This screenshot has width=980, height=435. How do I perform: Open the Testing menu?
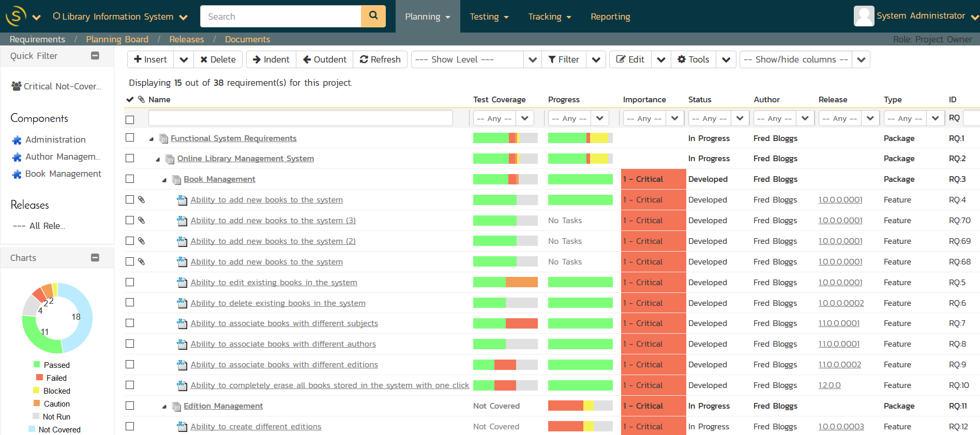click(x=489, y=17)
